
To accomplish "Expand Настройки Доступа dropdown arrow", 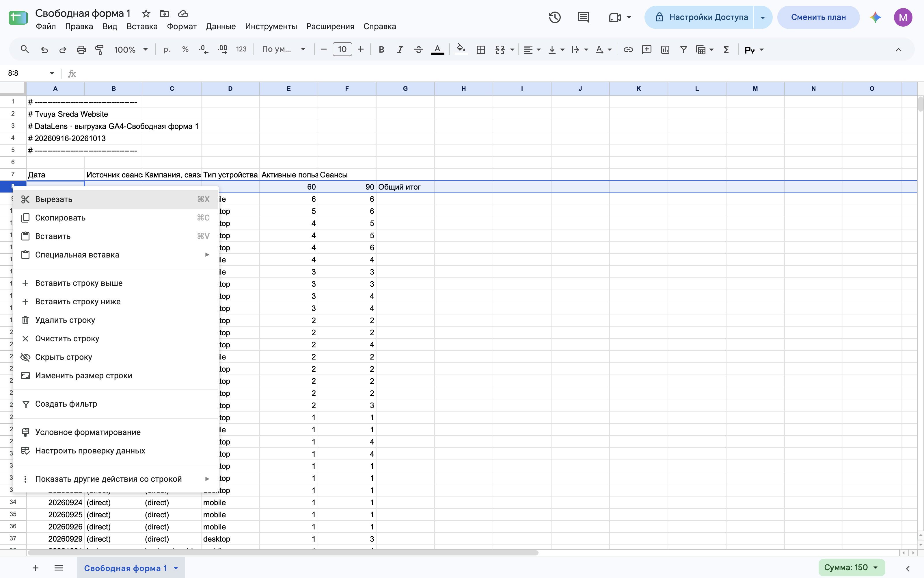I will (763, 17).
